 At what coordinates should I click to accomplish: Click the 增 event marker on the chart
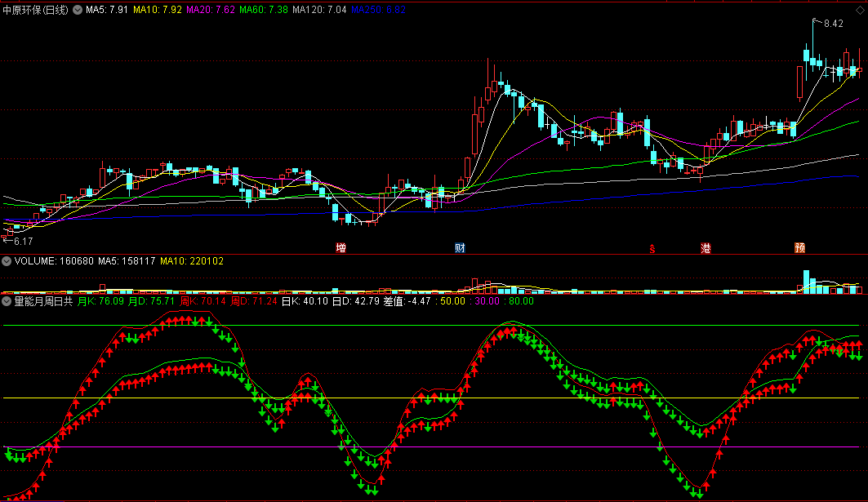pyautogui.click(x=341, y=248)
